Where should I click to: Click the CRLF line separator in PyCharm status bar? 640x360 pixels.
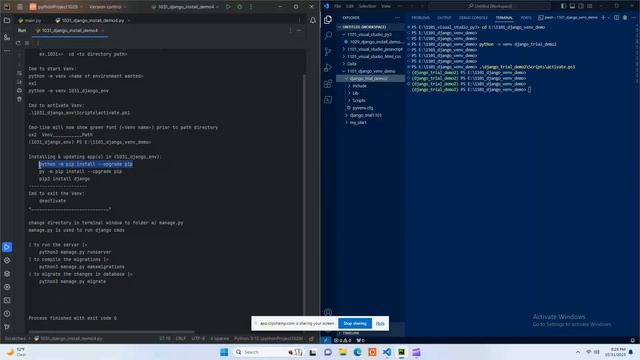pyautogui.click(x=180, y=338)
